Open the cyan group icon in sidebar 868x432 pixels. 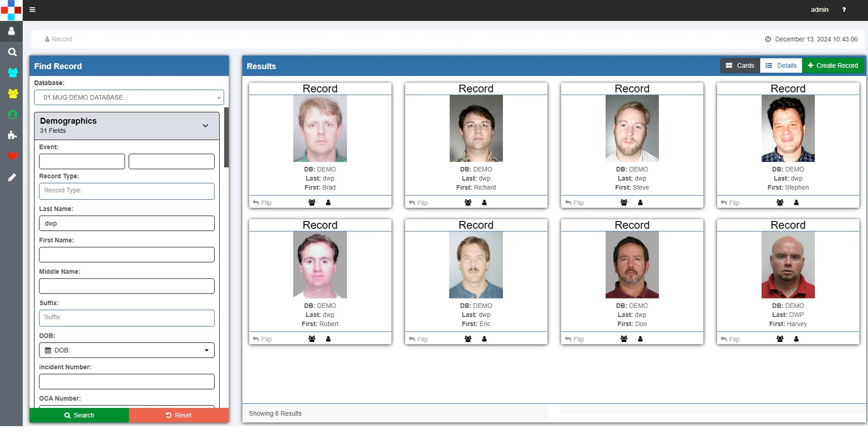pyautogui.click(x=13, y=72)
